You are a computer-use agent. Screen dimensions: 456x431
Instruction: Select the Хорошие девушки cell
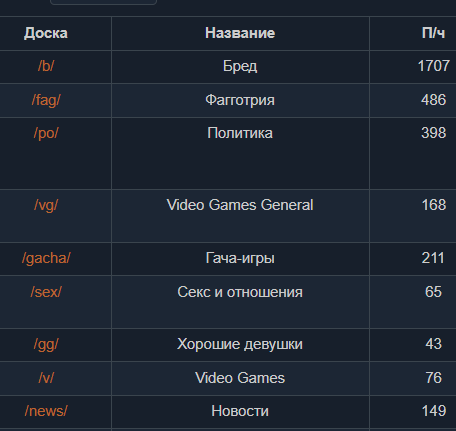(x=240, y=344)
